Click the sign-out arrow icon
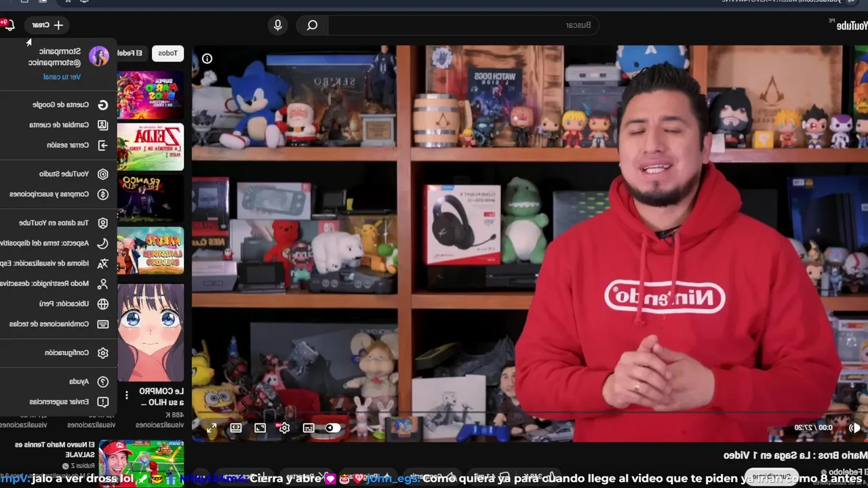Image resolution: width=868 pixels, height=488 pixels. (x=103, y=145)
